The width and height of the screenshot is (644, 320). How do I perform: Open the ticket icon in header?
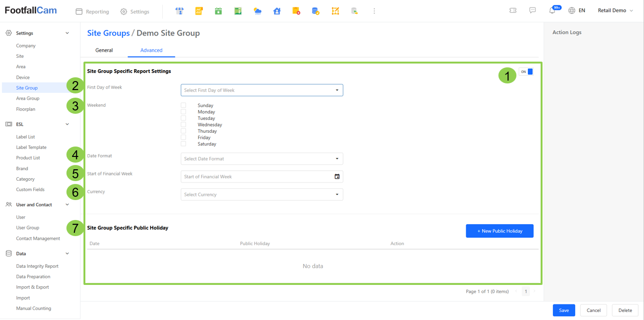513,10
